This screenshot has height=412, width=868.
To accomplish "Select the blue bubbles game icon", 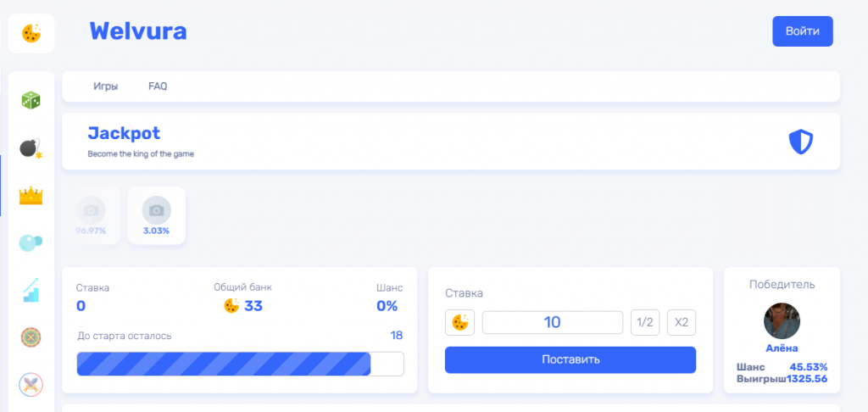I will pyautogui.click(x=31, y=242).
